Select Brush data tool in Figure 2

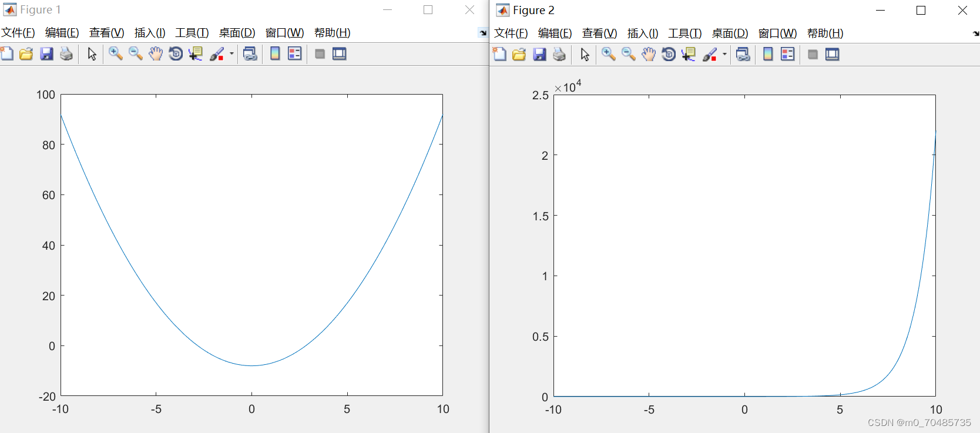(x=710, y=55)
